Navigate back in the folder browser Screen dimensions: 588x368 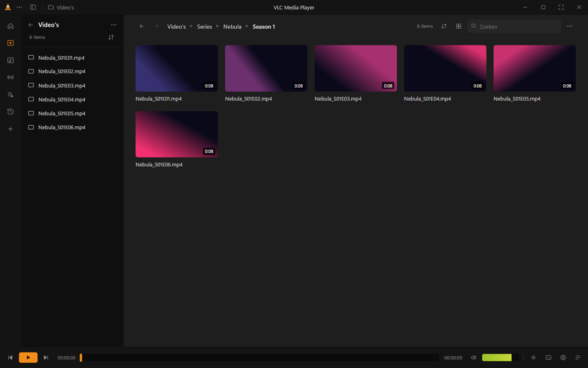142,26
